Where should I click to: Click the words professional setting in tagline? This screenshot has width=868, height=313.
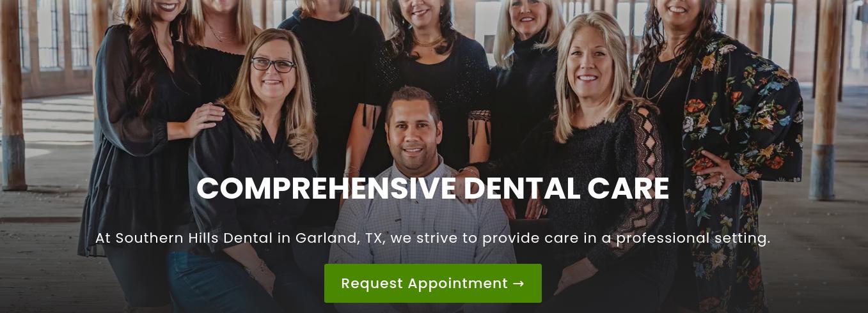click(x=693, y=238)
